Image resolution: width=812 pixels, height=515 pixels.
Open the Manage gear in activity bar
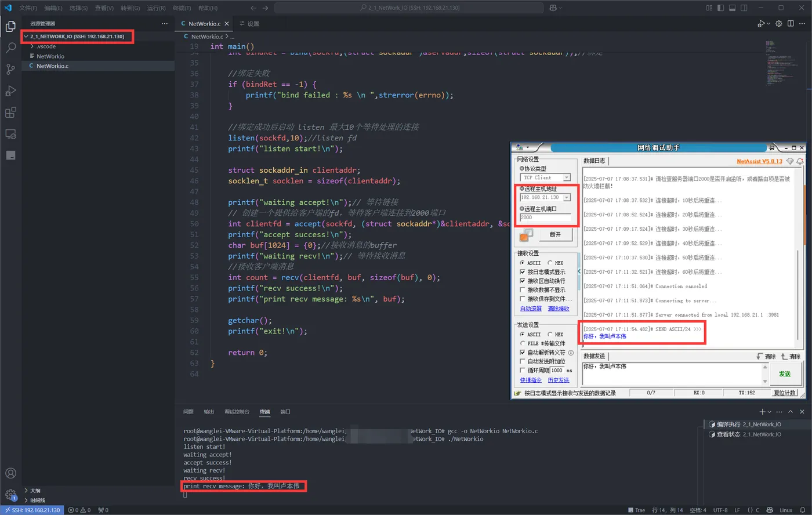pos(10,495)
